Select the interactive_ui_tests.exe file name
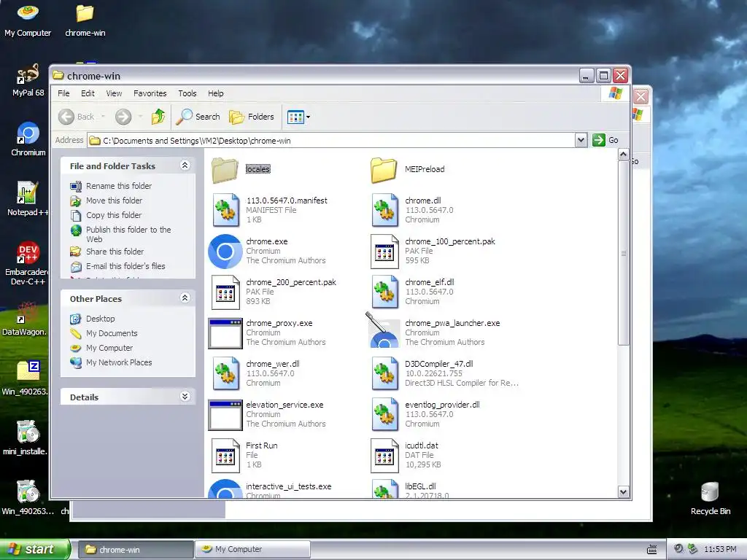The image size is (747, 560). coord(288,486)
